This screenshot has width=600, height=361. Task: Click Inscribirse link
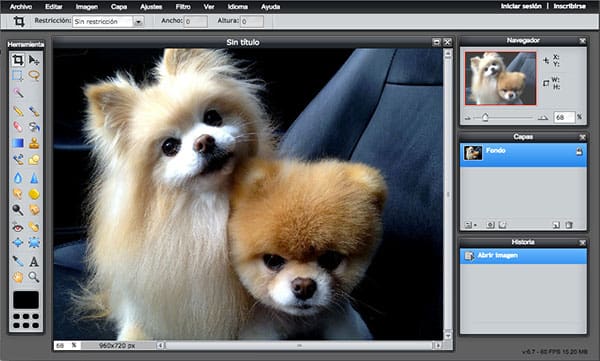[569, 6]
